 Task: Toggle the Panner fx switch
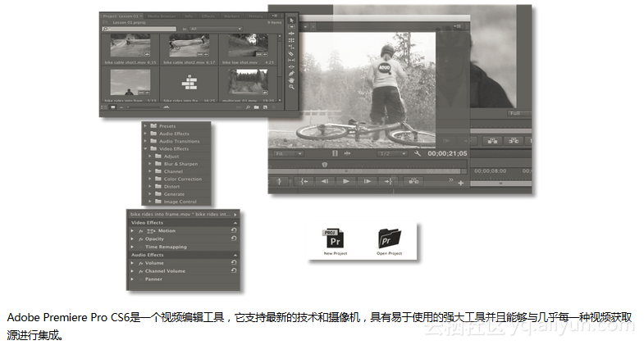click(141, 279)
